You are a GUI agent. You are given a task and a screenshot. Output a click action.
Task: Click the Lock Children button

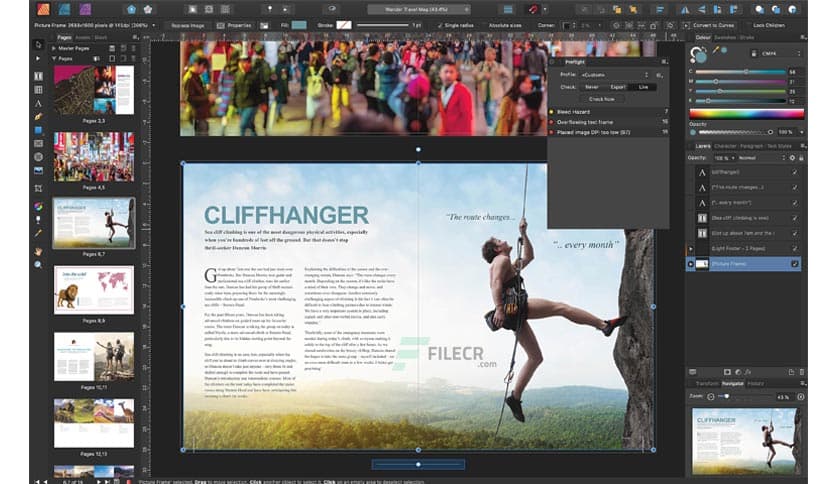(769, 25)
